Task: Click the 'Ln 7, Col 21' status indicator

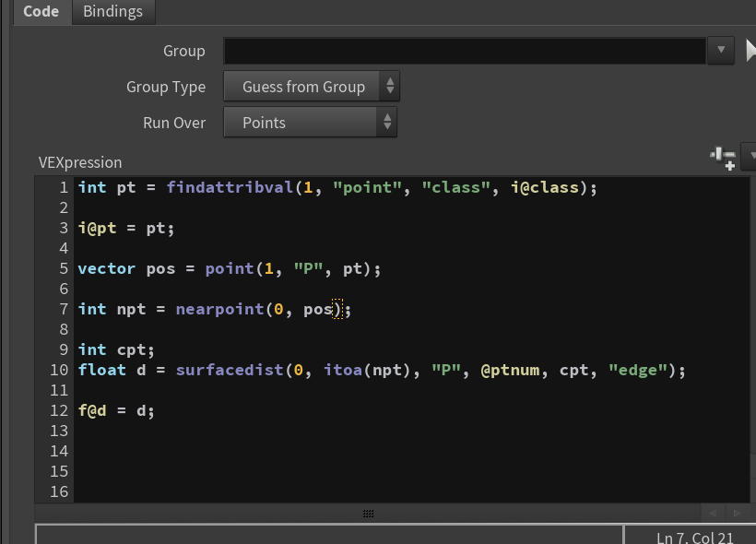Action: click(x=694, y=538)
